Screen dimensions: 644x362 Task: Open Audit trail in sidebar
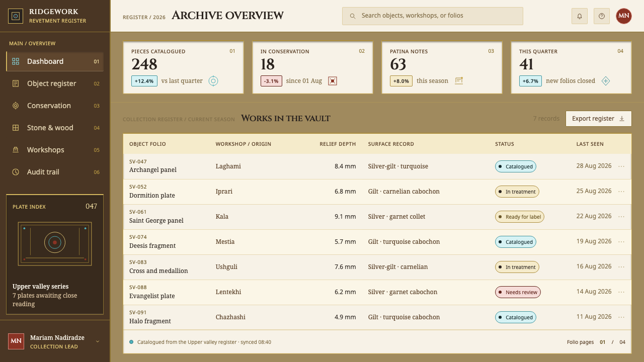55,172
